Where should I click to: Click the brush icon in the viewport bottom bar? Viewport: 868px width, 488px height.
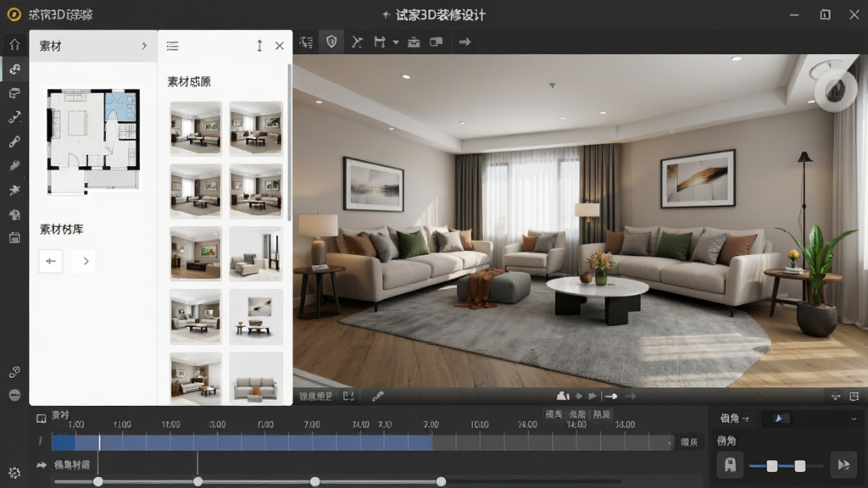377,396
